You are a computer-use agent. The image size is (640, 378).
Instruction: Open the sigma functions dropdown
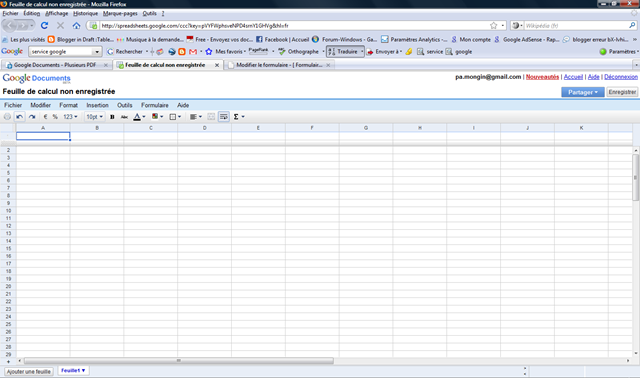click(x=239, y=117)
